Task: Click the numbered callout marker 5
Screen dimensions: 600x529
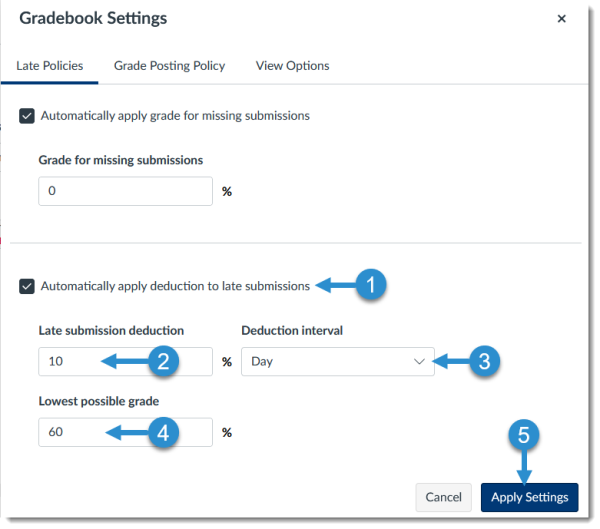Action: click(x=526, y=436)
